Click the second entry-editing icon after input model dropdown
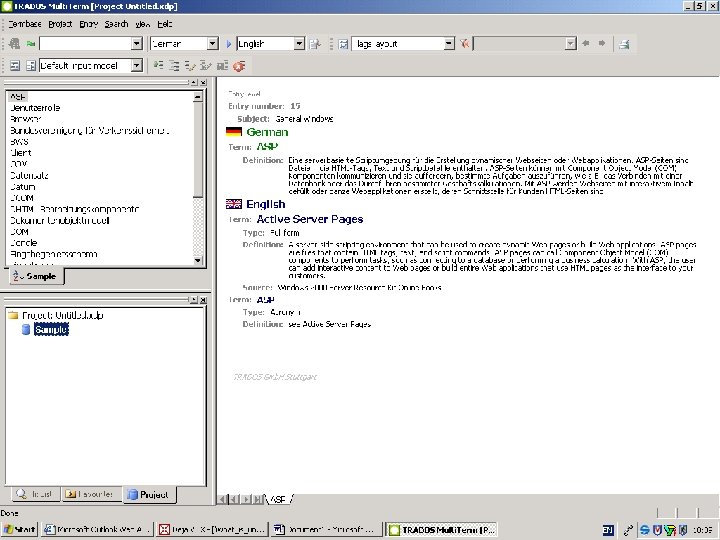Screen dimensions: 720x540 click(174, 66)
